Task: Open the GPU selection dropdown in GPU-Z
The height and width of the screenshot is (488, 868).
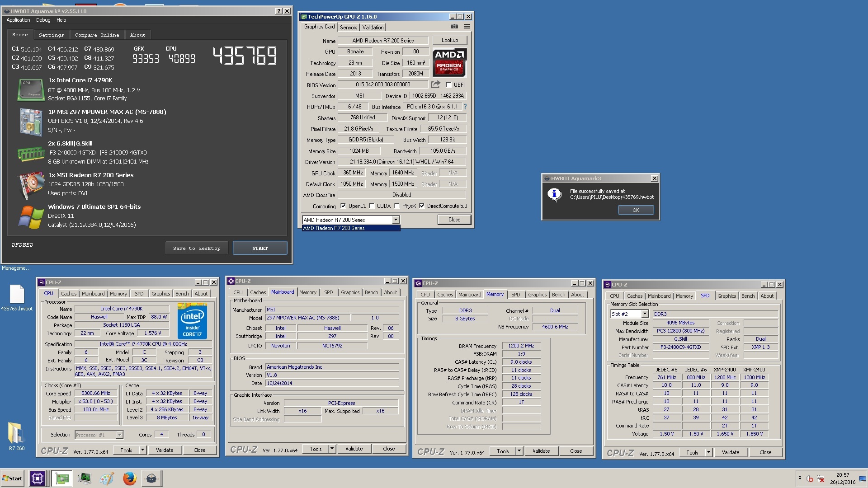Action: [x=396, y=220]
